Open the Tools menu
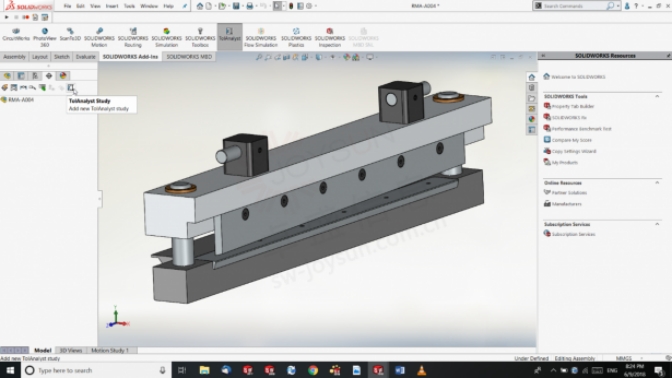The height and width of the screenshot is (378, 672). point(129,6)
